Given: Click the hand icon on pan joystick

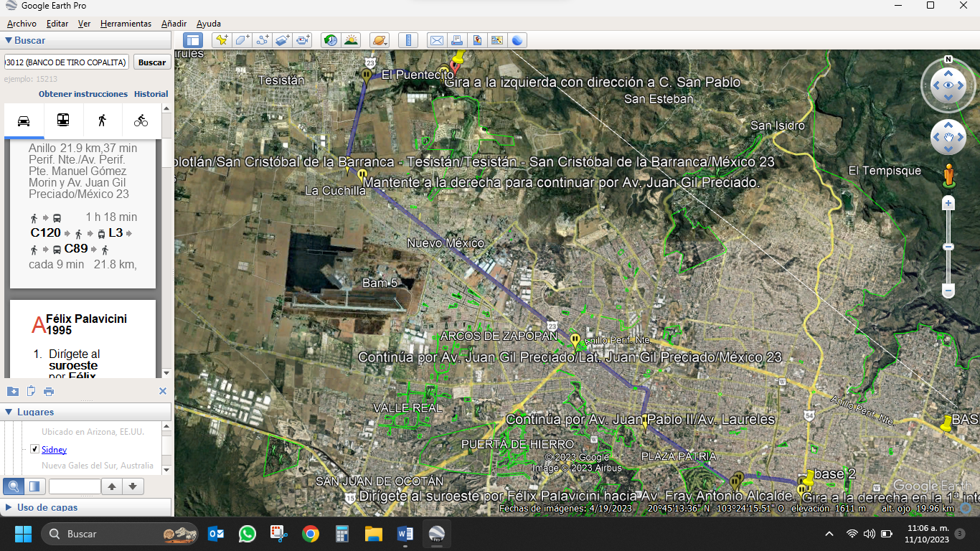Looking at the screenshot, I should point(948,137).
